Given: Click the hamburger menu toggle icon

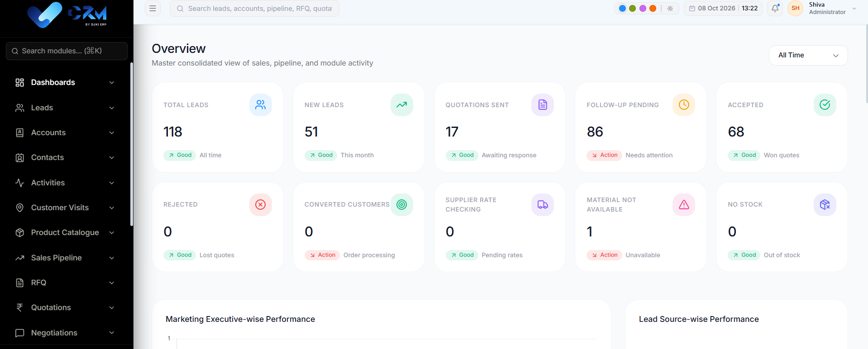Looking at the screenshot, I should point(153,9).
